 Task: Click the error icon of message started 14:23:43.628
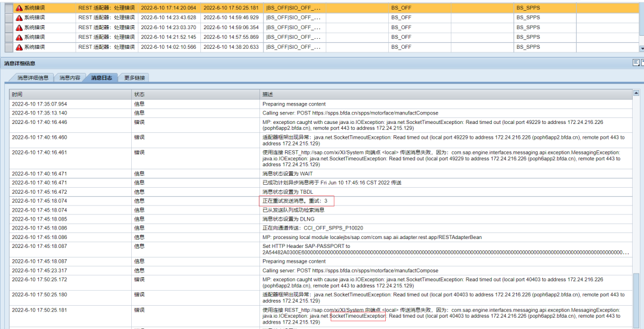(x=19, y=18)
